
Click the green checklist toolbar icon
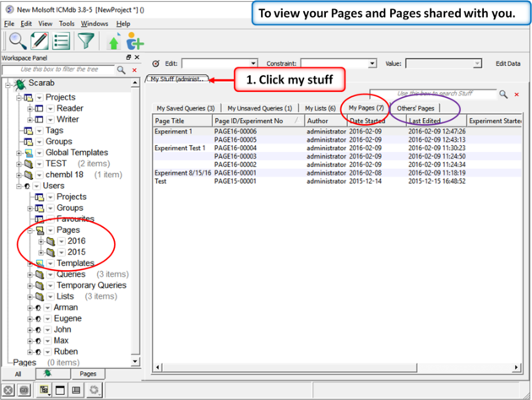(62, 41)
